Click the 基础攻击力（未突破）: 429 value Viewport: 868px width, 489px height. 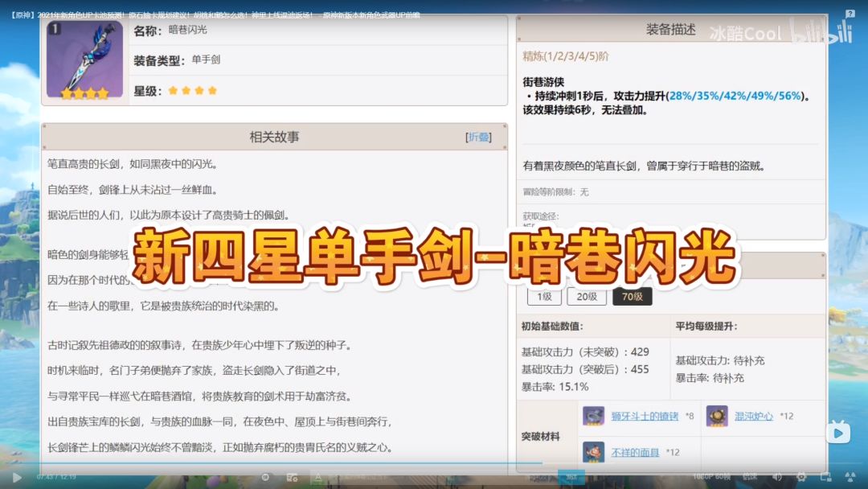[584, 351]
